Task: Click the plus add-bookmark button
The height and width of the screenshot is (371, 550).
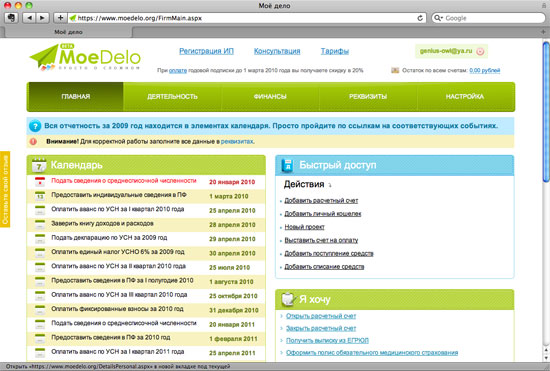Action: click(60, 18)
